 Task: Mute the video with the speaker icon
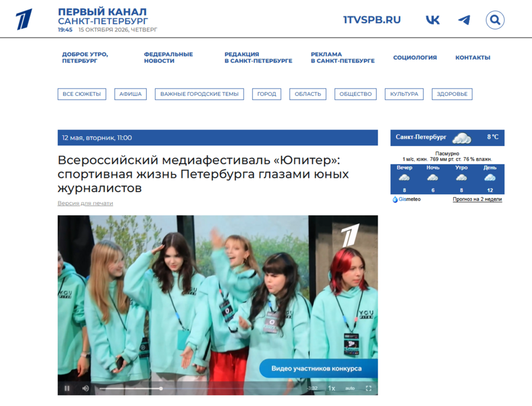pos(86,388)
